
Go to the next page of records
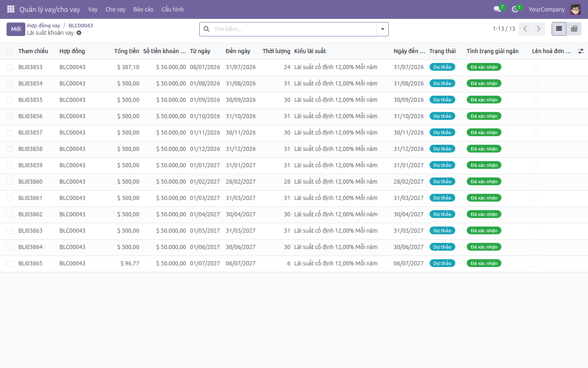[x=539, y=29]
